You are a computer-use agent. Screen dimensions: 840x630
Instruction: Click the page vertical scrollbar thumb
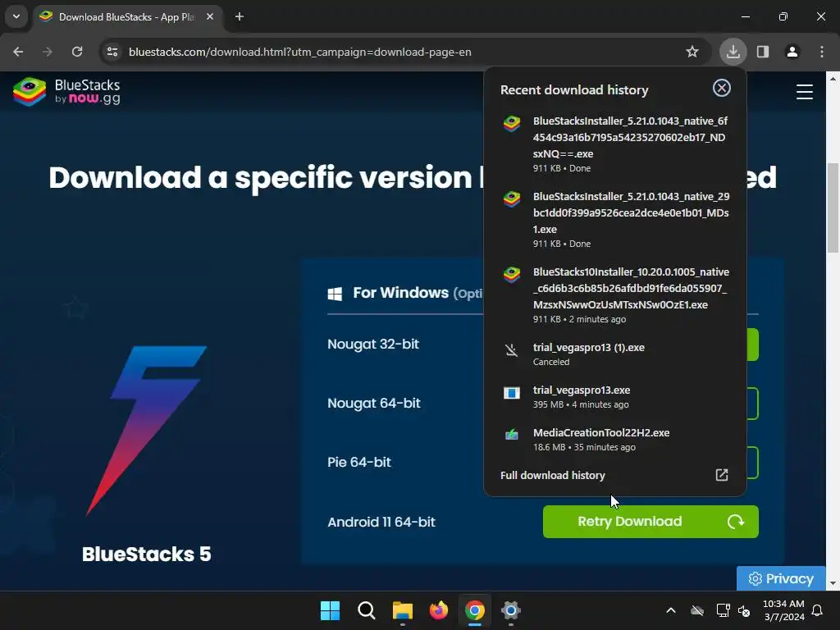point(833,208)
